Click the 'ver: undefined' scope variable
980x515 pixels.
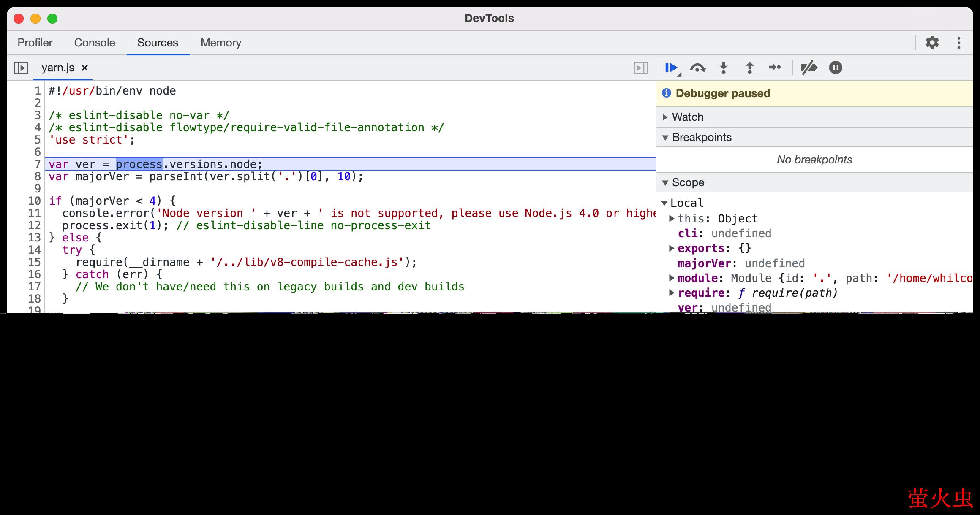724,307
